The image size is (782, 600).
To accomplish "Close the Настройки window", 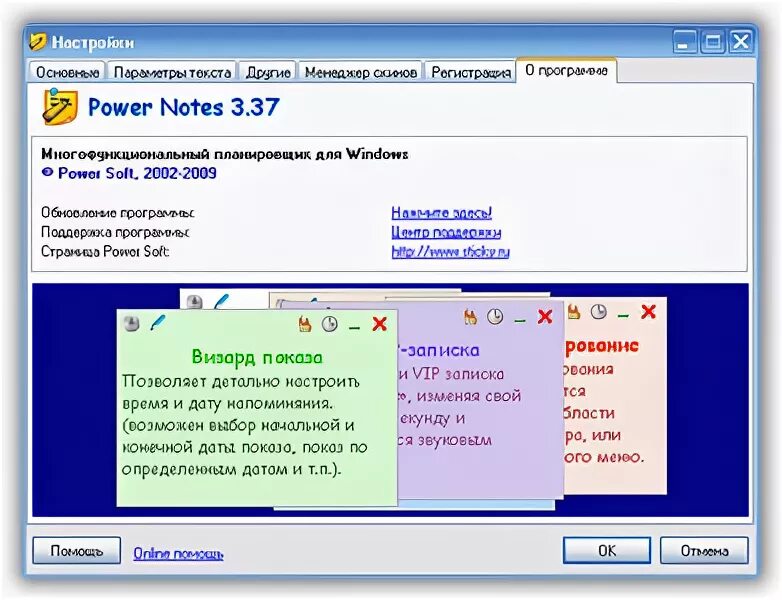I will [741, 41].
